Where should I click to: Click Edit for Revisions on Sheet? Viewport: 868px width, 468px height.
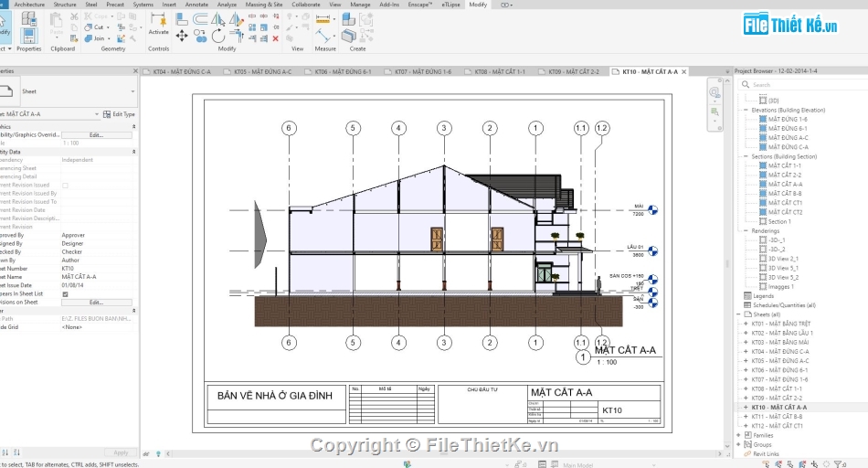pos(96,303)
